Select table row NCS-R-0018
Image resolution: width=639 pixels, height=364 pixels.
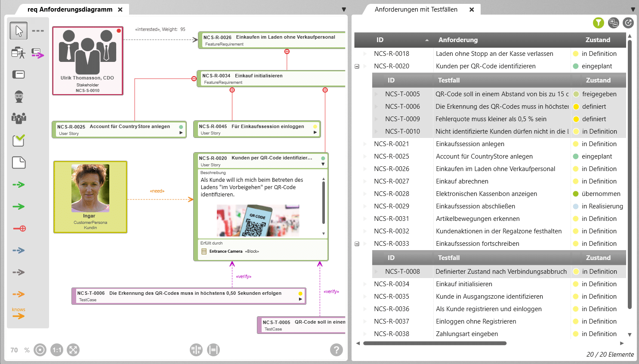[490, 54]
